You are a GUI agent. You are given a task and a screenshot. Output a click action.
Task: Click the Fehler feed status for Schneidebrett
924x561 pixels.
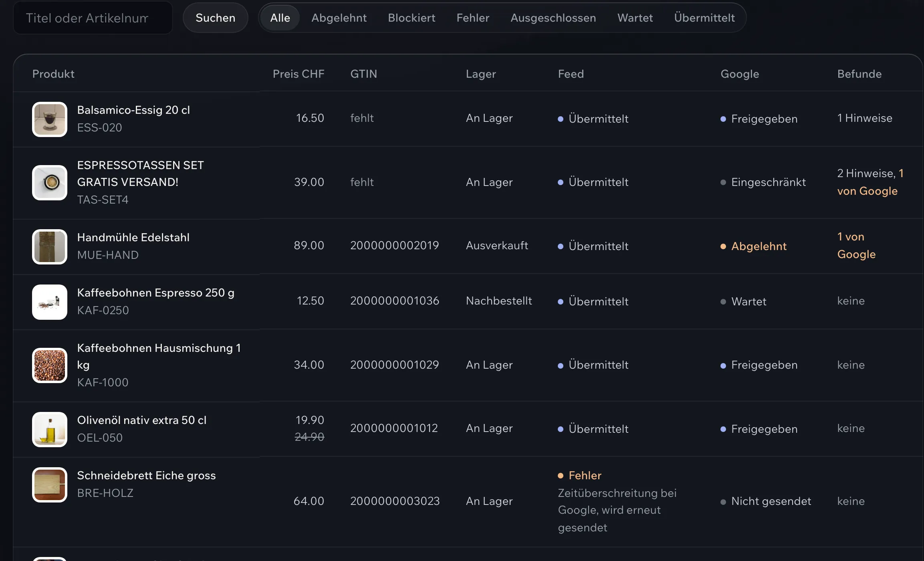[x=580, y=475]
